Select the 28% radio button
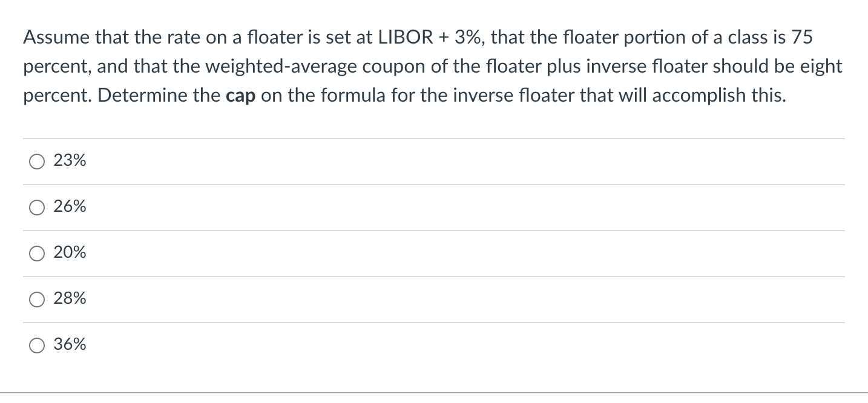Image resolution: width=868 pixels, height=403 pixels. tap(36, 299)
